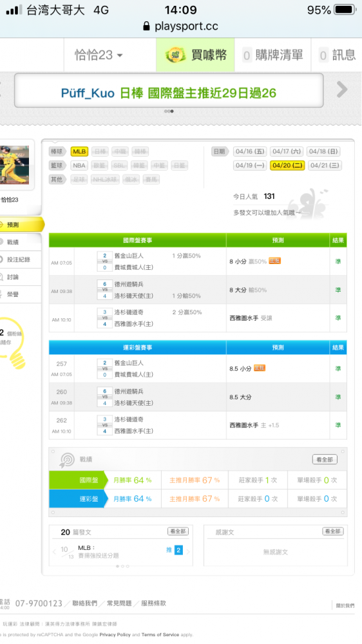Image resolution: width=362 pixels, height=644 pixels.
Task: Open the 購牌清單 purchase list
Action: pyautogui.click(x=273, y=55)
